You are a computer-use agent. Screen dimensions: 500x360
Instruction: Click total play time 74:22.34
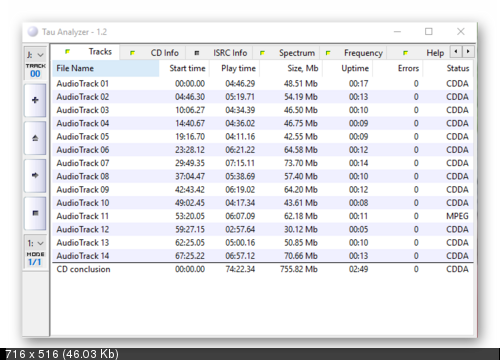pyautogui.click(x=240, y=269)
